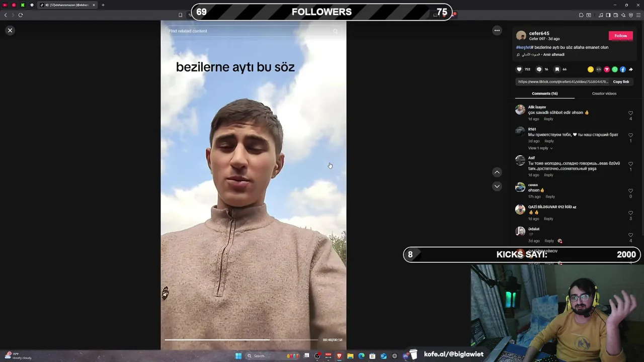Open the Windows Start menu

point(238,356)
